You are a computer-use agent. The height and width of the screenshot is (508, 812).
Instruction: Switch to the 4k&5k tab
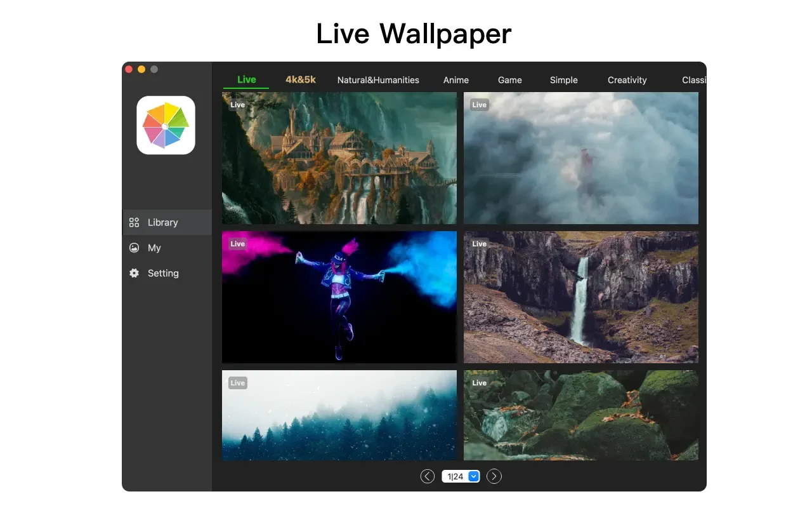pos(301,79)
